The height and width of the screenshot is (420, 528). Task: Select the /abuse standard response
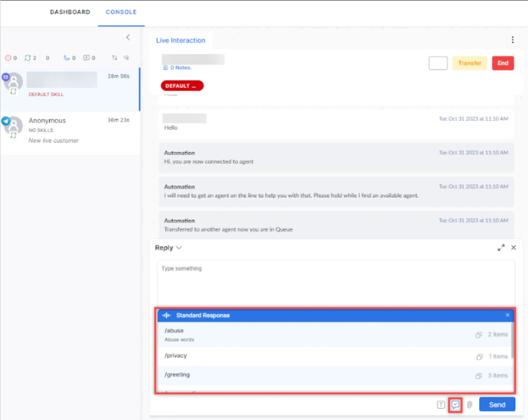click(334, 335)
